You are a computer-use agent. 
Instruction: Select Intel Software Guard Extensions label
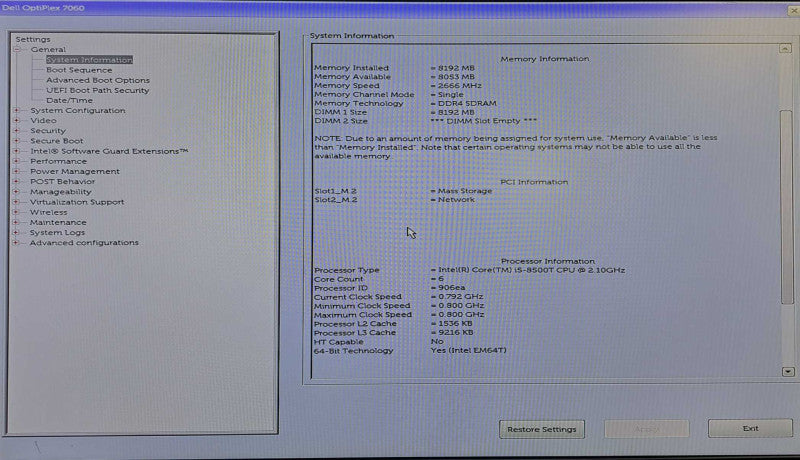point(109,151)
